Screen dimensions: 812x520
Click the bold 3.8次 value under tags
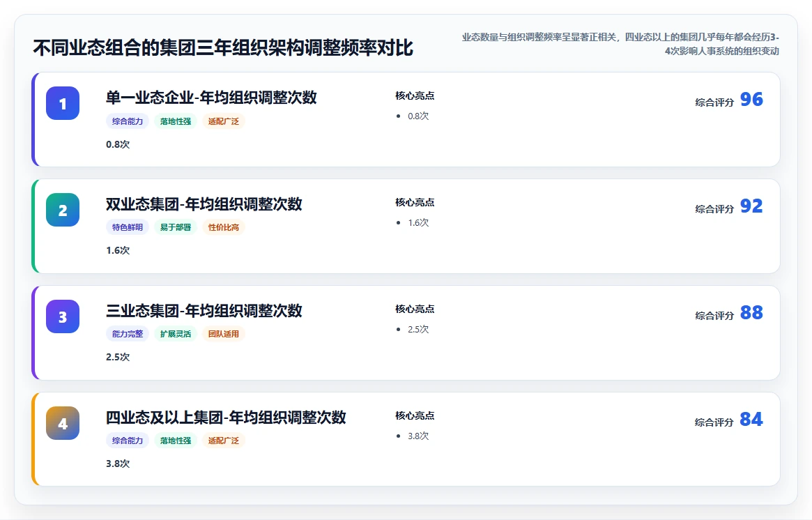click(x=118, y=464)
